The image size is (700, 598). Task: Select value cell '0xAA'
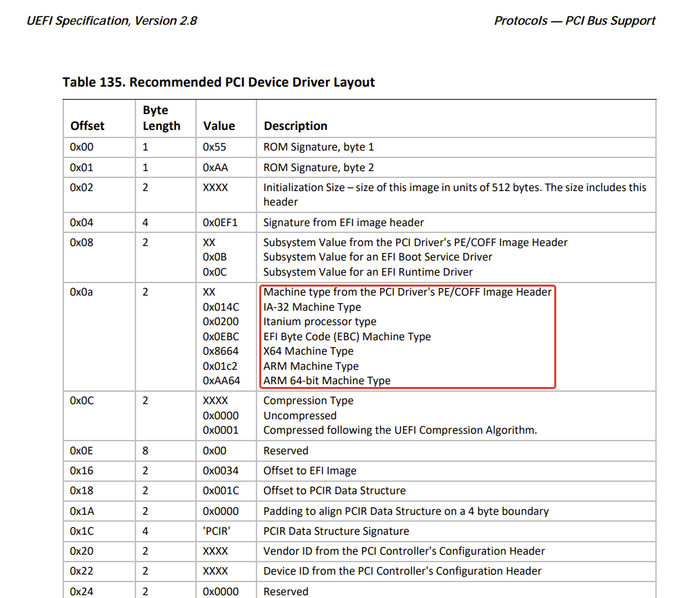tap(215, 167)
